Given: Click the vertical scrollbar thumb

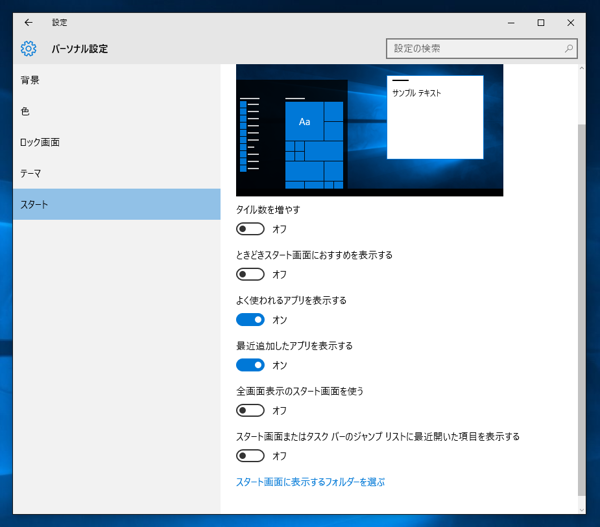Looking at the screenshot, I should click(582, 310).
